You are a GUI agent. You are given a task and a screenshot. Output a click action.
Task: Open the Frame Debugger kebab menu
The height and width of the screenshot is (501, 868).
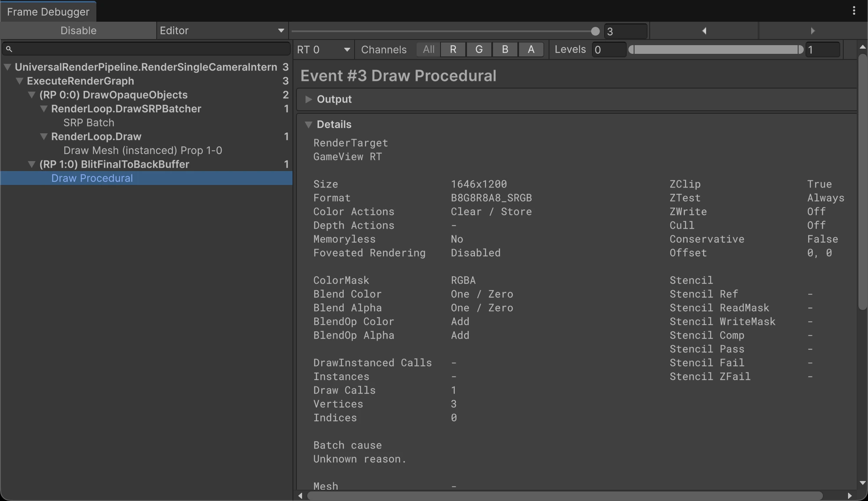(x=854, y=10)
